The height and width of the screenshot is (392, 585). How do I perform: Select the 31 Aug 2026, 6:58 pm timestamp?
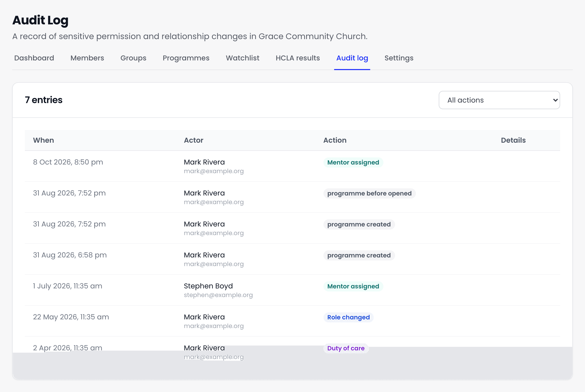(x=70, y=255)
